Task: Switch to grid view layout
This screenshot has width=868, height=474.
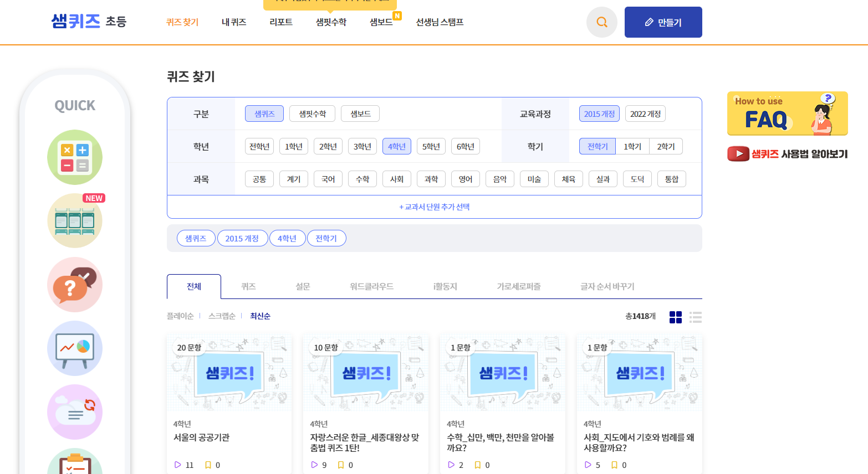Action: 675,317
